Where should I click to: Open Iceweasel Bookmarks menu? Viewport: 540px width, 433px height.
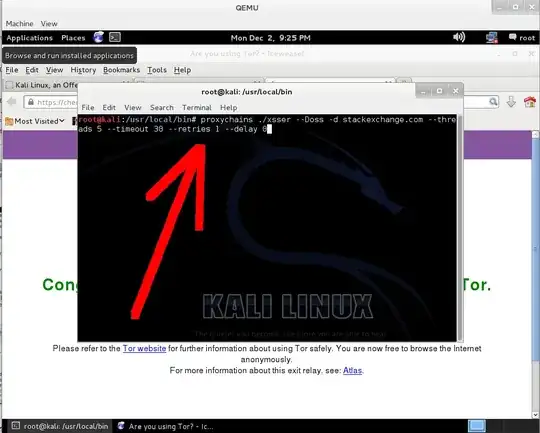(x=122, y=70)
